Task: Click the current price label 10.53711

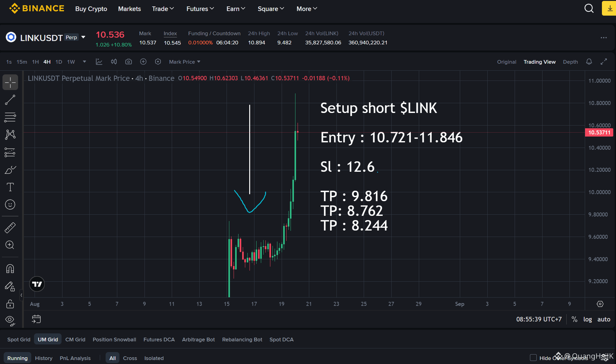Action: (x=599, y=133)
